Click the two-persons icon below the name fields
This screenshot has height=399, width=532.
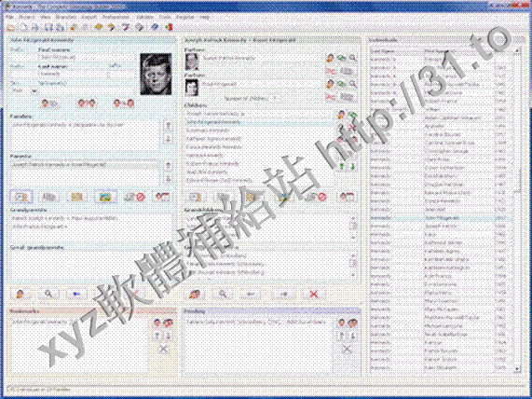[x=86, y=103]
